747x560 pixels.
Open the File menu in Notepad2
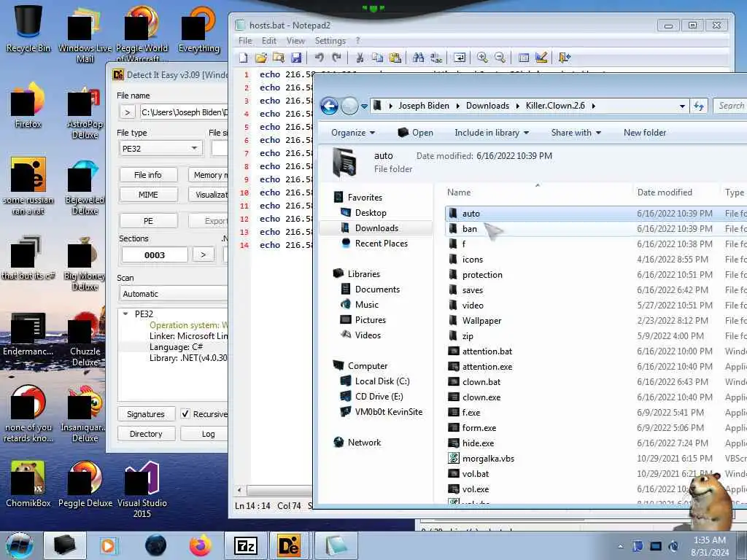[x=245, y=41]
